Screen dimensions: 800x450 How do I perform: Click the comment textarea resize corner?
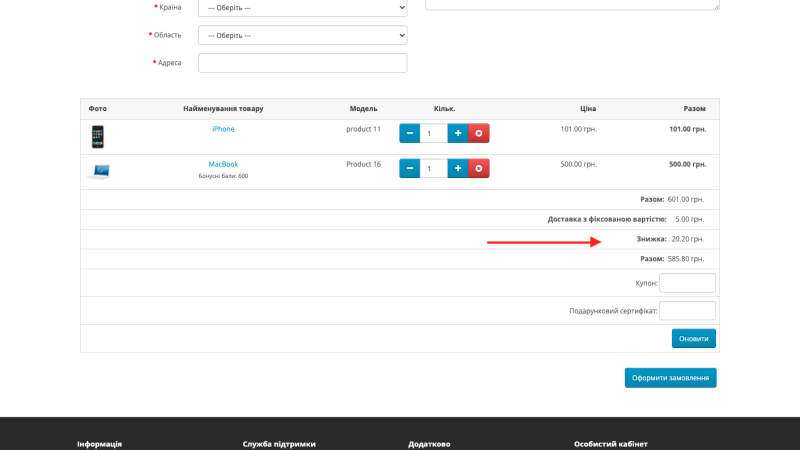716,6
